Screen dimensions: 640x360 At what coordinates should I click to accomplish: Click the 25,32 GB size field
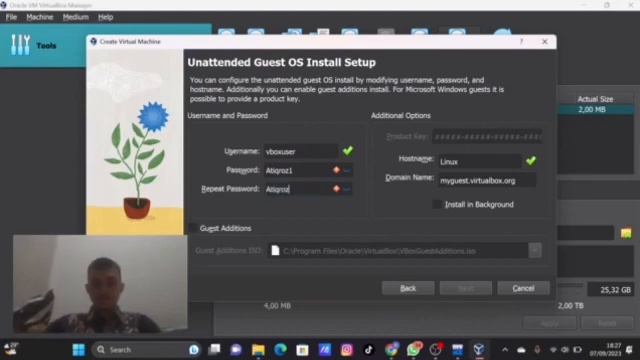point(611,290)
